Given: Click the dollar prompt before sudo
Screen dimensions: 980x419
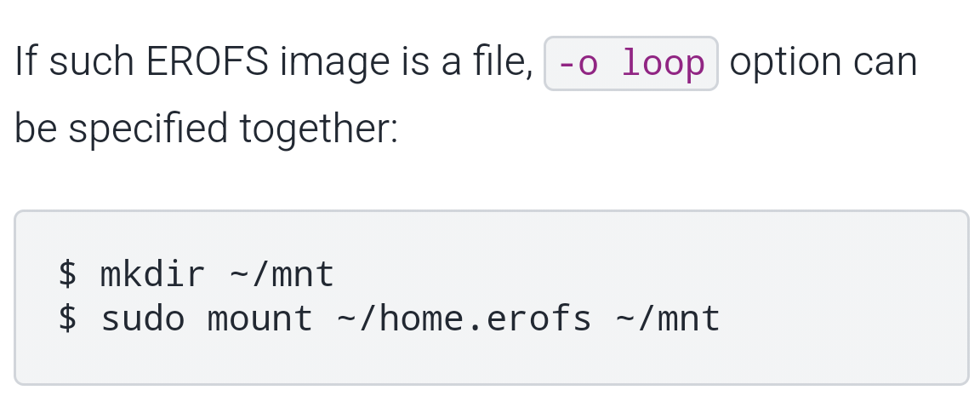Looking at the screenshot, I should click(67, 319).
